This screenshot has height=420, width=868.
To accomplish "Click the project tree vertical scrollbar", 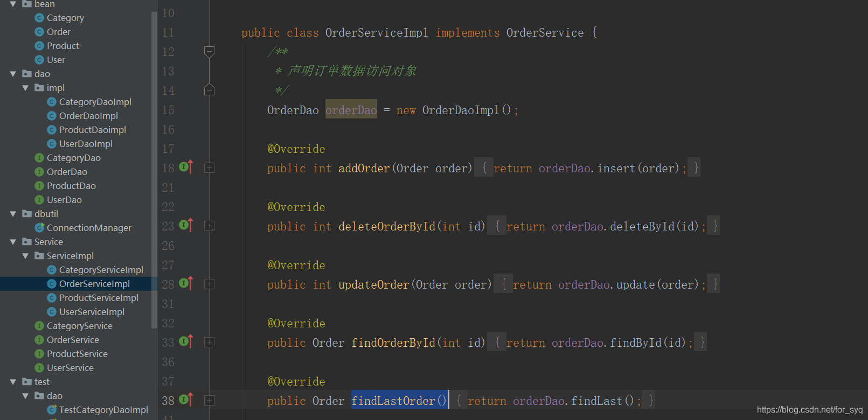I will [x=155, y=170].
